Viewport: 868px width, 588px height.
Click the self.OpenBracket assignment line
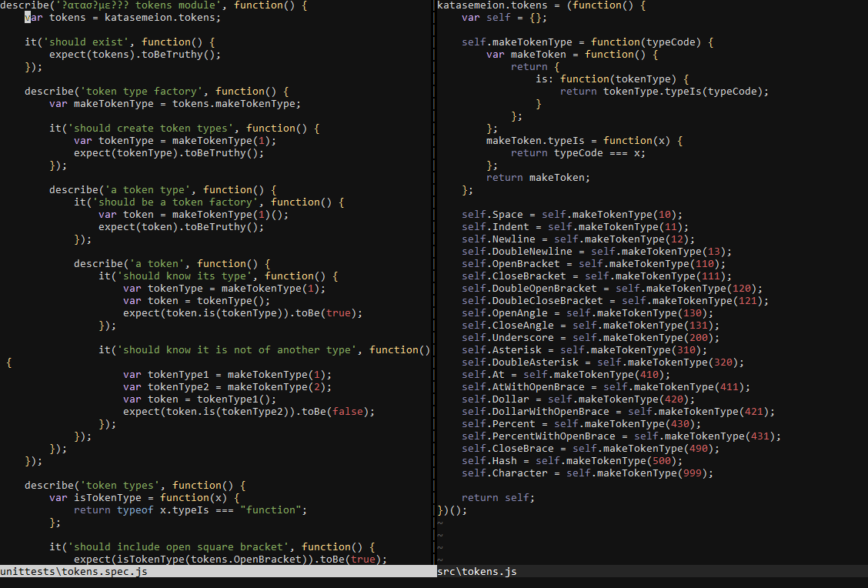pyautogui.click(x=593, y=263)
